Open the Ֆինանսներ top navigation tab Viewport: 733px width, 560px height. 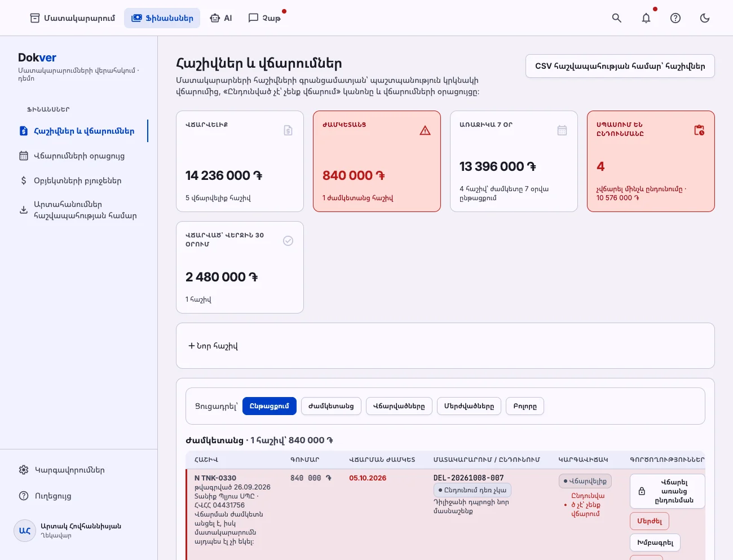pos(162,18)
